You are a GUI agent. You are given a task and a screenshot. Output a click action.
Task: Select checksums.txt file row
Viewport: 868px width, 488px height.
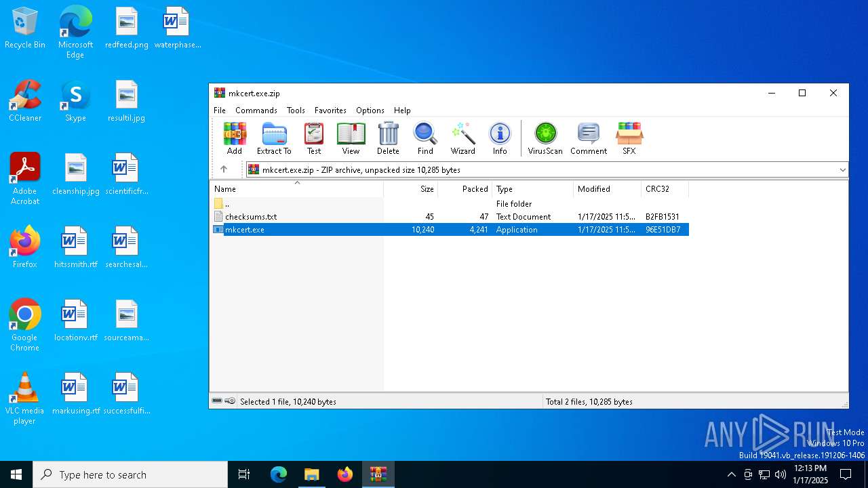pyautogui.click(x=450, y=216)
